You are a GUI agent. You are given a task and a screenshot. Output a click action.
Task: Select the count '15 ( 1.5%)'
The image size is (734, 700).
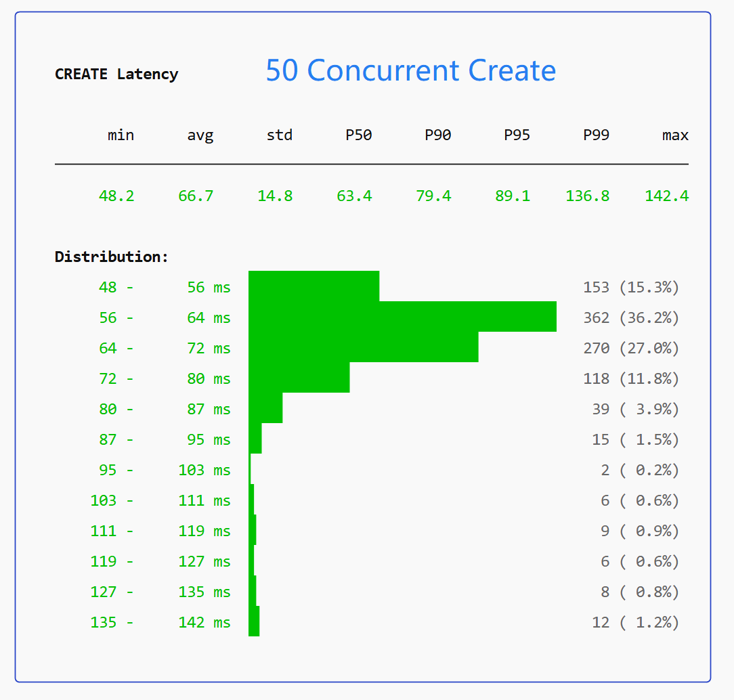pos(636,439)
